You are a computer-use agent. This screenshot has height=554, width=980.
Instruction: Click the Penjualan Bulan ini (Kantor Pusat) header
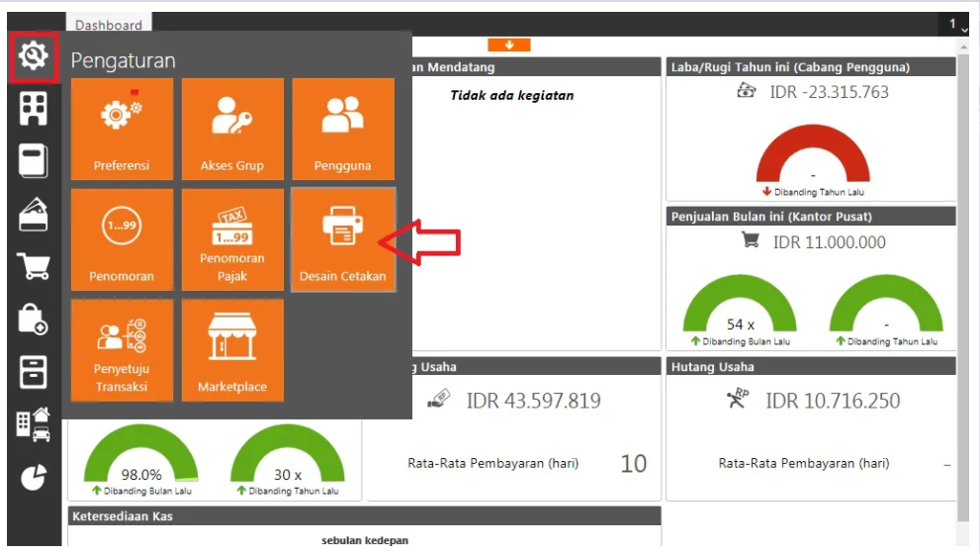[811, 217]
